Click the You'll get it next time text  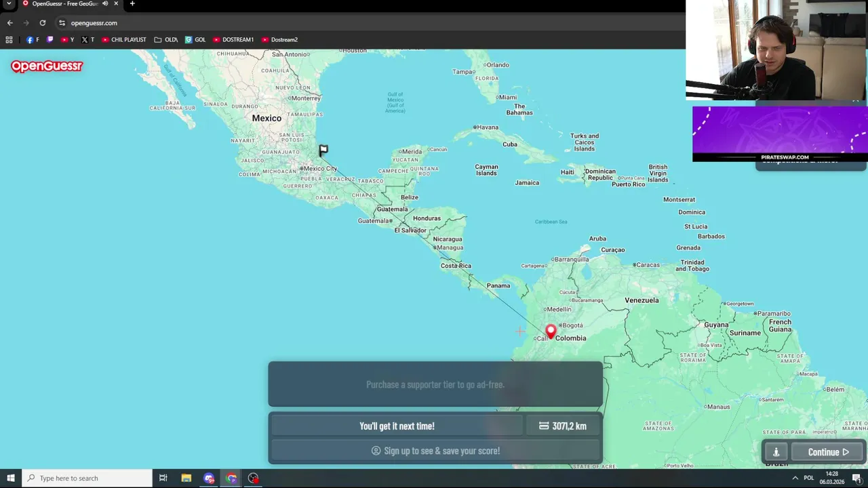pos(397,426)
